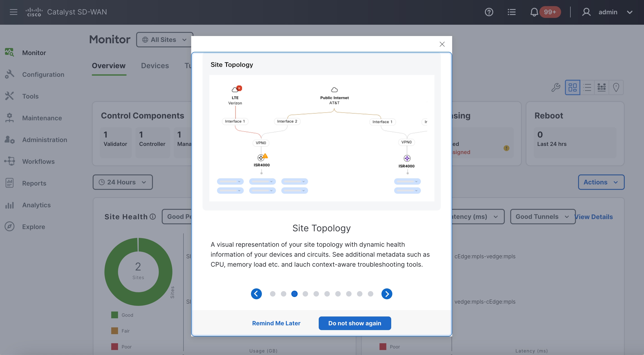The width and height of the screenshot is (644, 355).
Task: Open the Actions dropdown button
Action: click(x=601, y=182)
